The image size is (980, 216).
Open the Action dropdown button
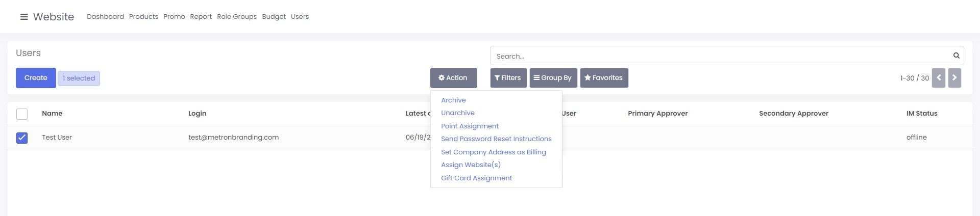(453, 78)
